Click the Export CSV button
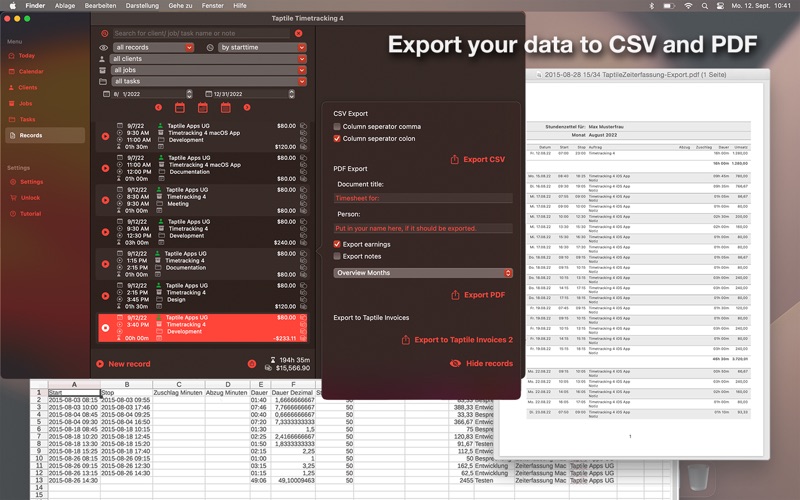 (484, 159)
